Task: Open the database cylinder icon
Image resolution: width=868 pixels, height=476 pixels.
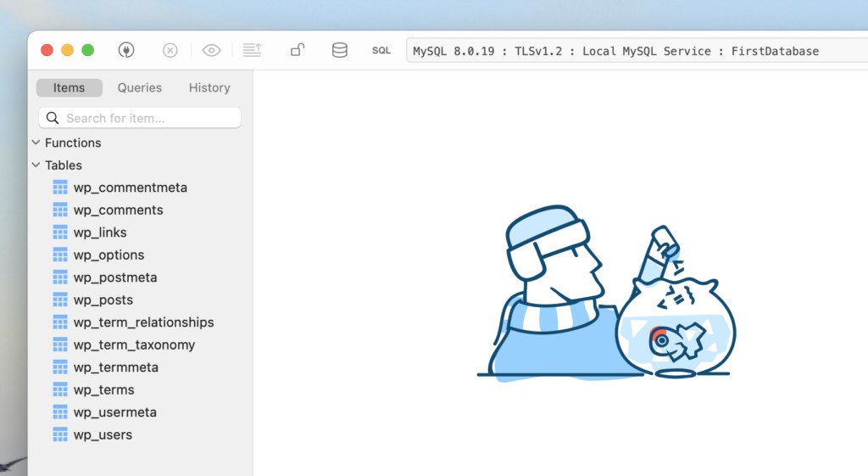Action: (339, 51)
